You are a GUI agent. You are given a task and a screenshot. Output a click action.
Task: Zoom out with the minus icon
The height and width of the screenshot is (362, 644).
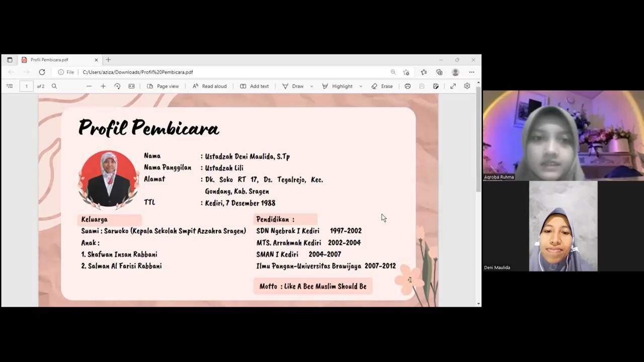point(89,86)
